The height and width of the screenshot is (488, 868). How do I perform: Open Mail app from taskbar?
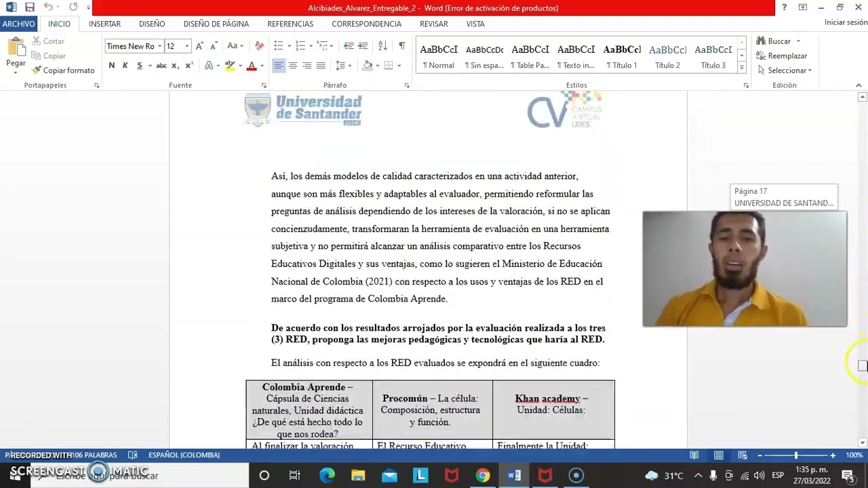click(x=389, y=476)
